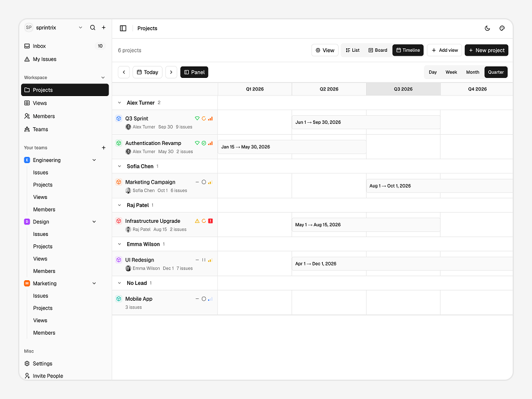Click Add view button
The image size is (532, 399).
click(x=444, y=50)
